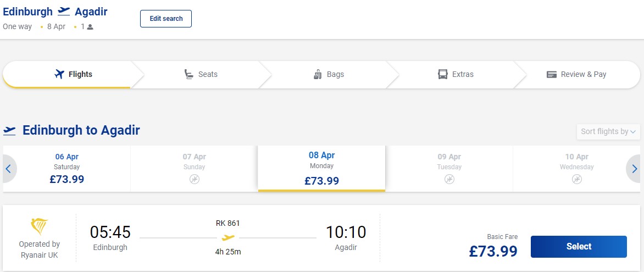Screen dimensions: 644x272
Task: Click the Edit search button
Action: pyautogui.click(x=166, y=19)
